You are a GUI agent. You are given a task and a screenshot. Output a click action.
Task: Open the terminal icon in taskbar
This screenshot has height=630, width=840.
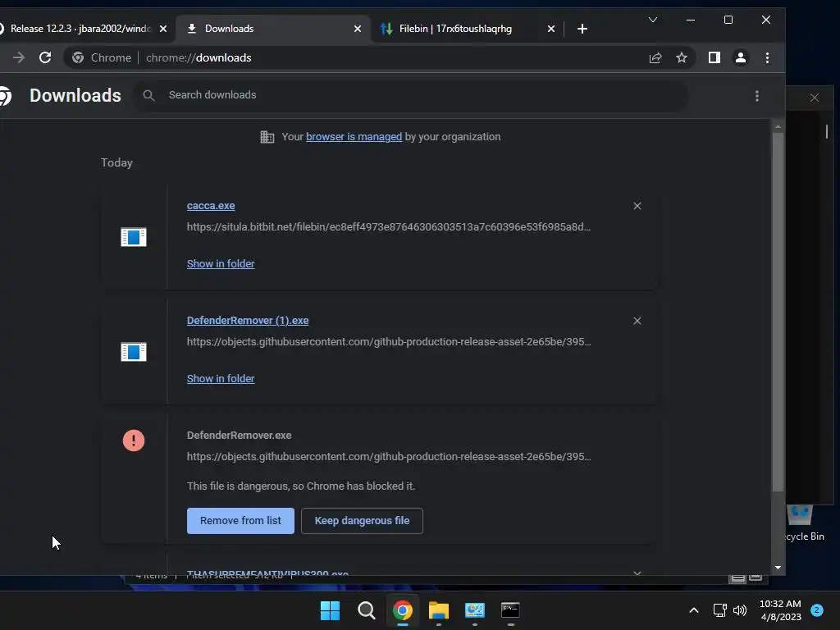point(510,610)
